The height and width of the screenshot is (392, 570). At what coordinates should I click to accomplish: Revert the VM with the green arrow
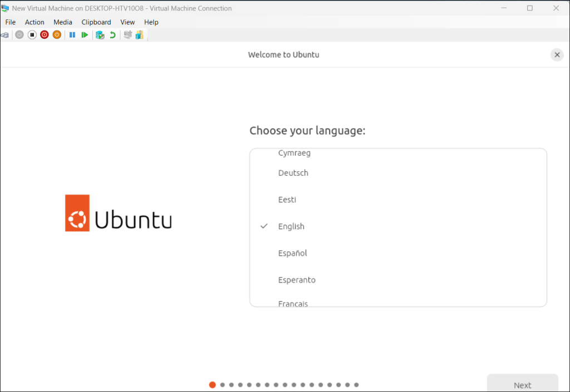[x=112, y=35]
